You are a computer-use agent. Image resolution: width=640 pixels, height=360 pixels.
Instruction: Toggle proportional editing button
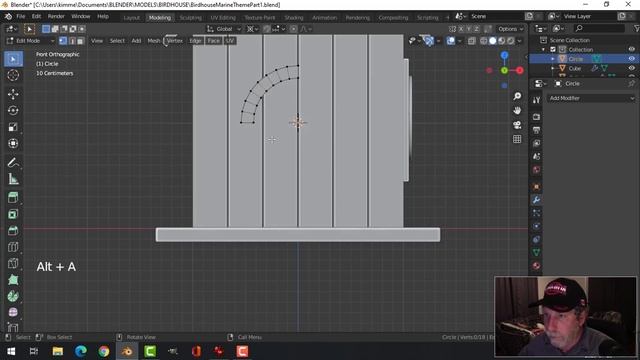pyautogui.click(x=293, y=29)
